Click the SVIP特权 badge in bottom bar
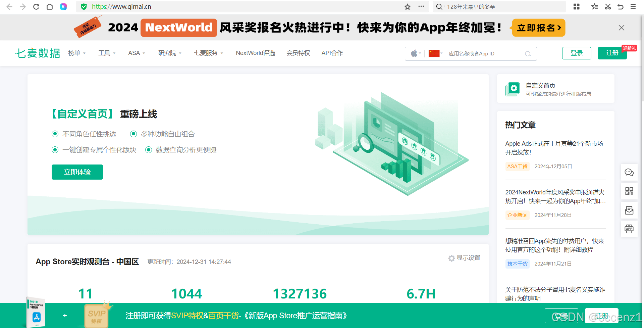The image size is (644, 328). tap(97, 316)
